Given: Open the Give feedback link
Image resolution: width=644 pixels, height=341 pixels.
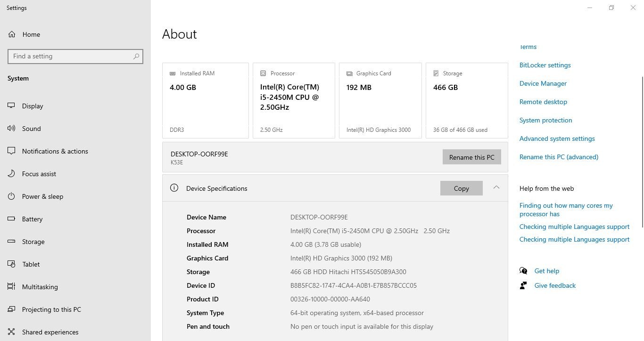Looking at the screenshot, I should (x=555, y=285).
